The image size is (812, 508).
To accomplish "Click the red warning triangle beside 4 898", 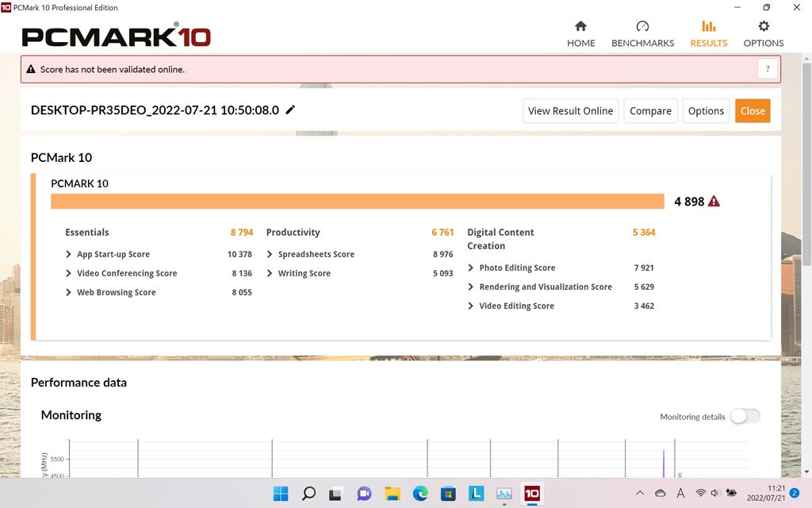I will pos(714,201).
